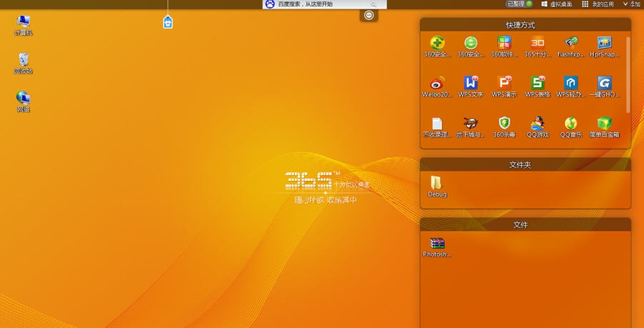The height and width of the screenshot is (328, 644).
Task: Click the Baidu paw logo in search bar
Action: coord(270,4)
